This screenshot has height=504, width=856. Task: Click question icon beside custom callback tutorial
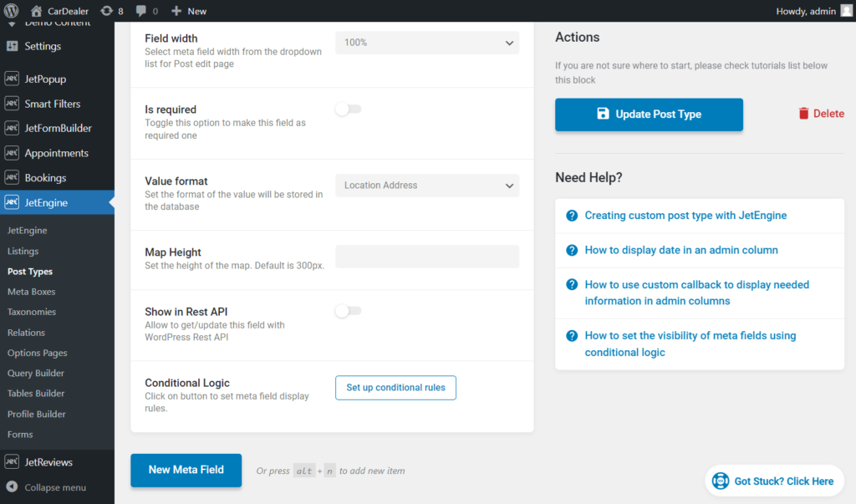572,284
